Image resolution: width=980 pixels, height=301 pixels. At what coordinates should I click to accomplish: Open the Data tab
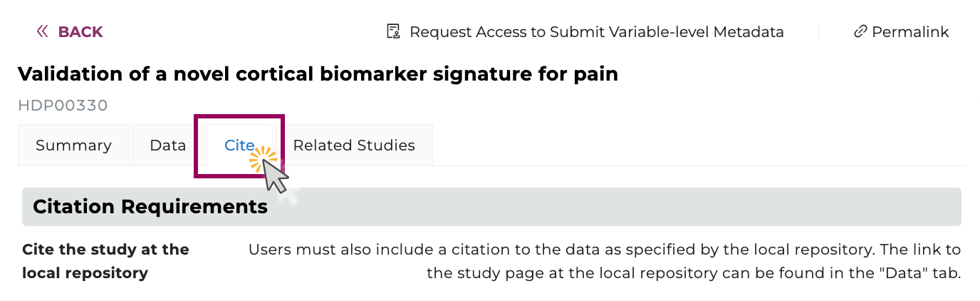[167, 146]
